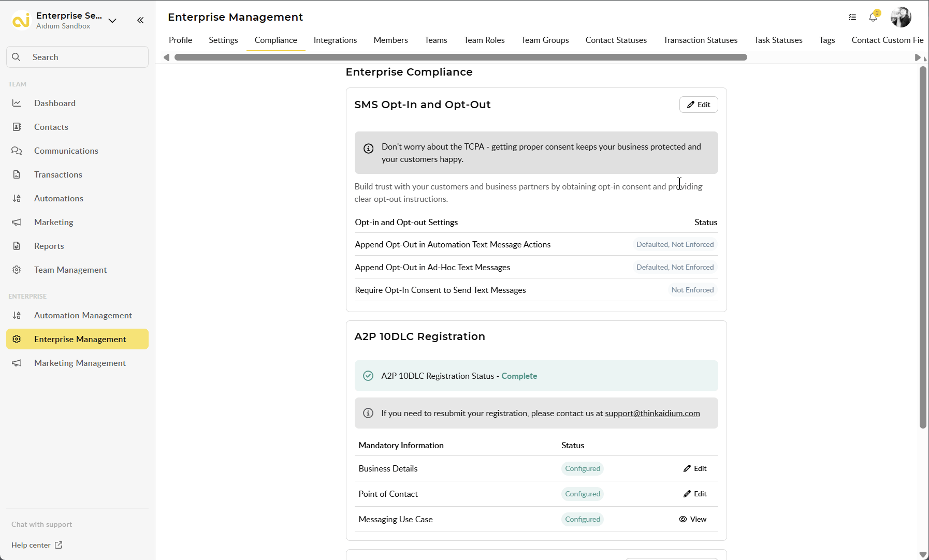
Task: Open the support@thinkaidium.com email link
Action: coord(652,413)
